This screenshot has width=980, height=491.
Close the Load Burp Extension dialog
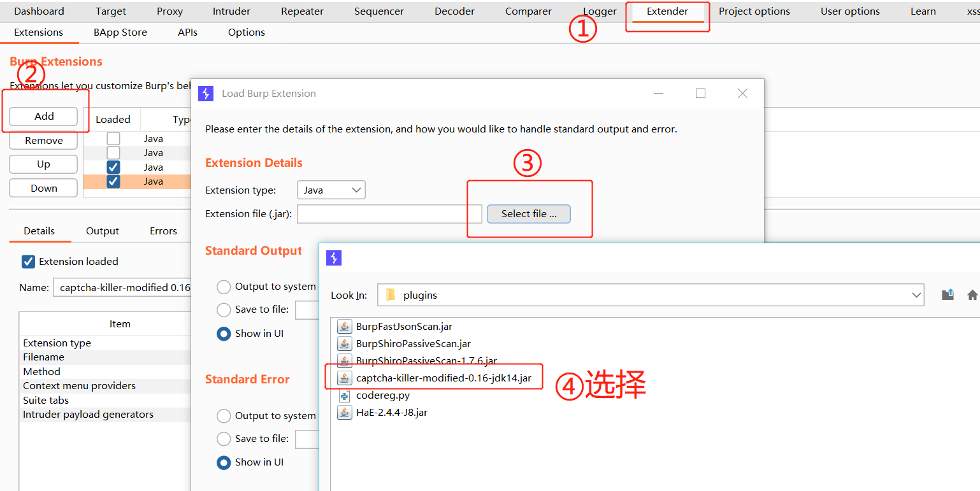point(742,94)
